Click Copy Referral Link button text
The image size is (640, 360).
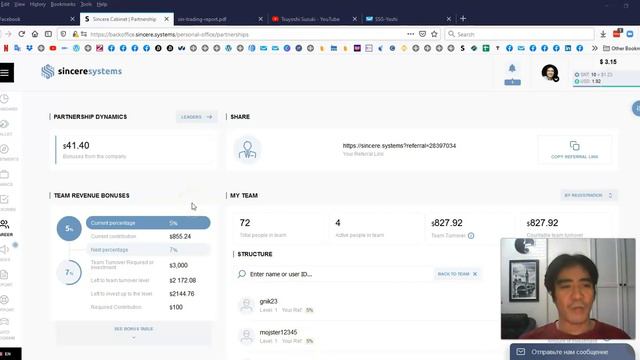click(x=574, y=157)
